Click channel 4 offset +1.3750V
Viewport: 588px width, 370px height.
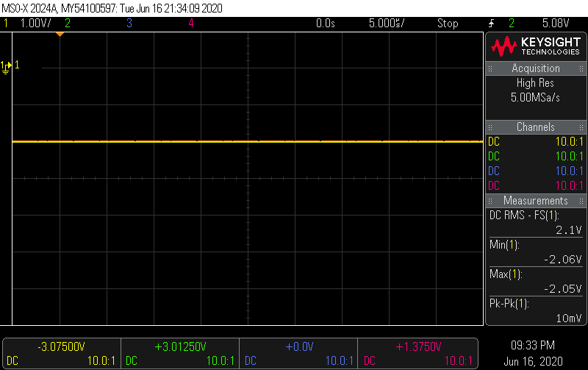[418, 346]
